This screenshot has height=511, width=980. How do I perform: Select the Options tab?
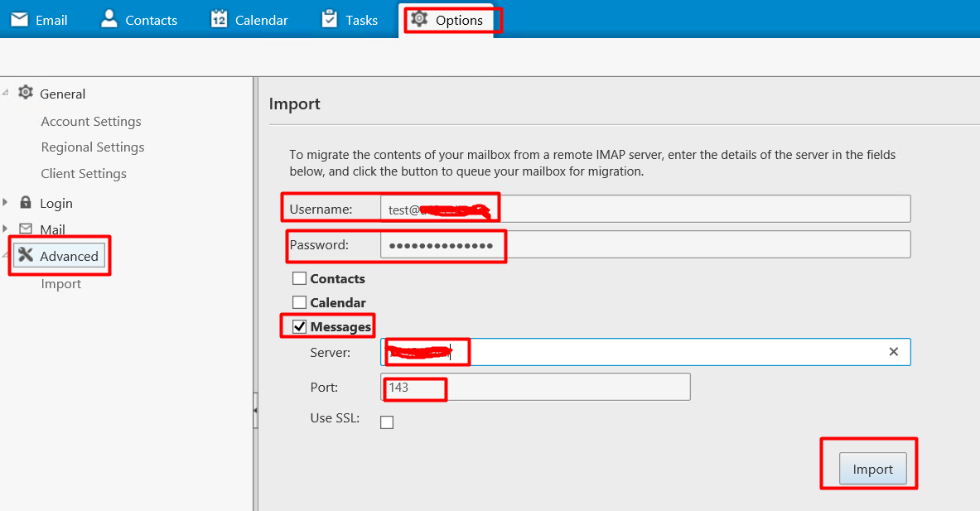tap(447, 19)
